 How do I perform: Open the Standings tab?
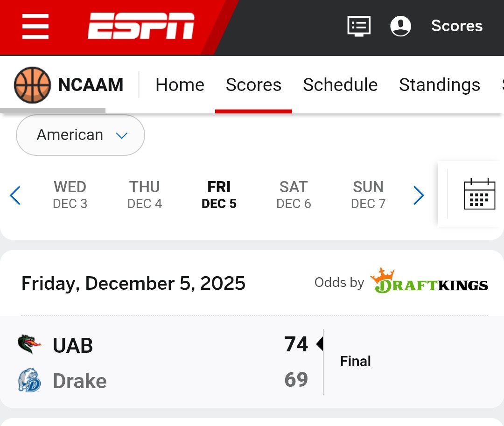click(x=439, y=85)
